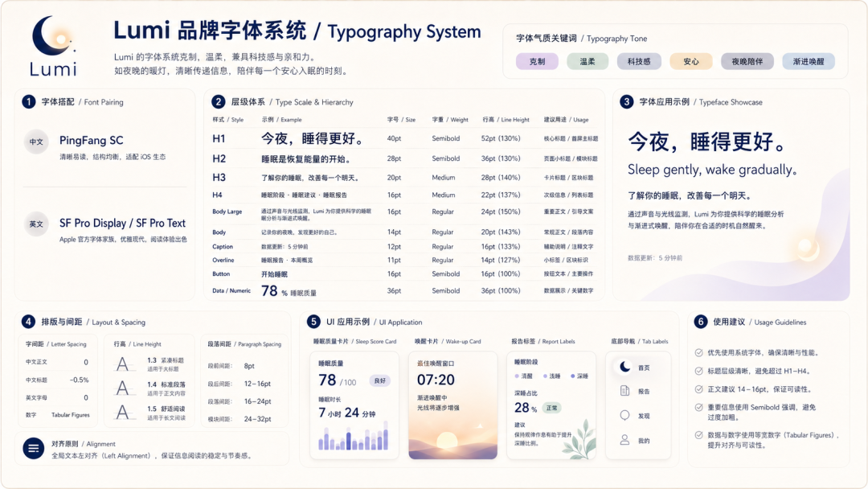868x489 pixels.
Task: Select the letter A icon for 1.4 标准段落
Action: click(x=123, y=388)
